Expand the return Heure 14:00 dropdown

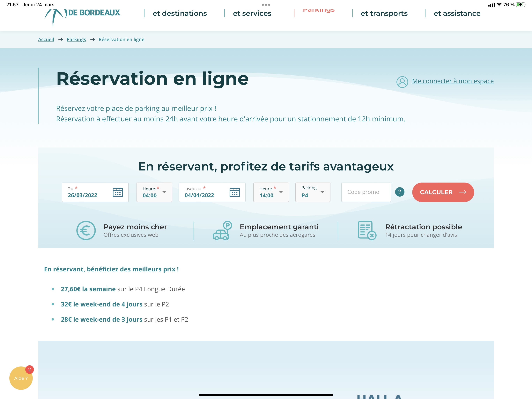pyautogui.click(x=271, y=192)
